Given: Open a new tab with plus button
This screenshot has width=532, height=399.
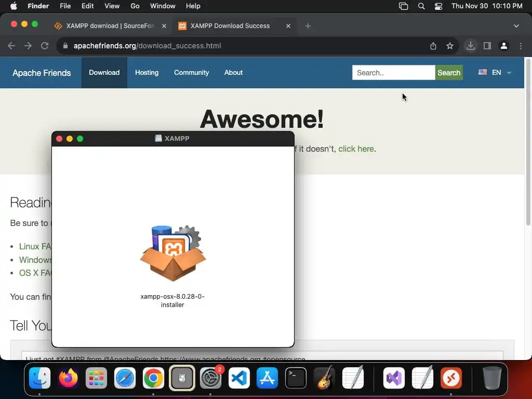Looking at the screenshot, I should point(308,26).
